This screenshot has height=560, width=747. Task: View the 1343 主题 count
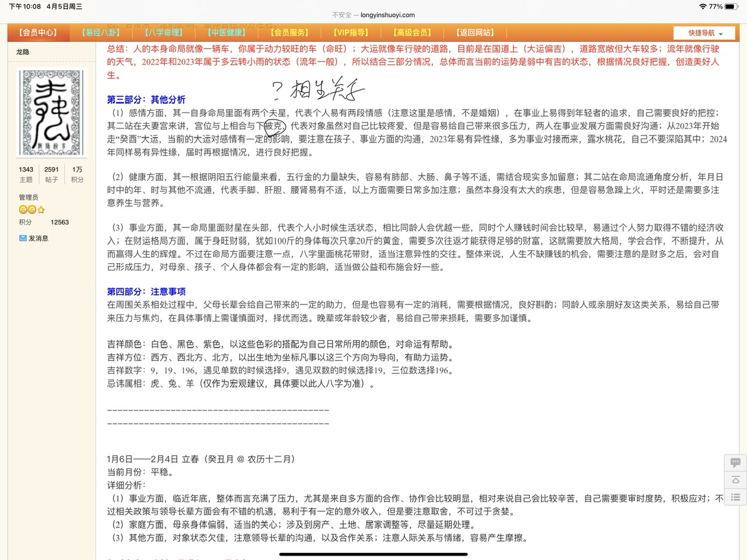(26, 174)
